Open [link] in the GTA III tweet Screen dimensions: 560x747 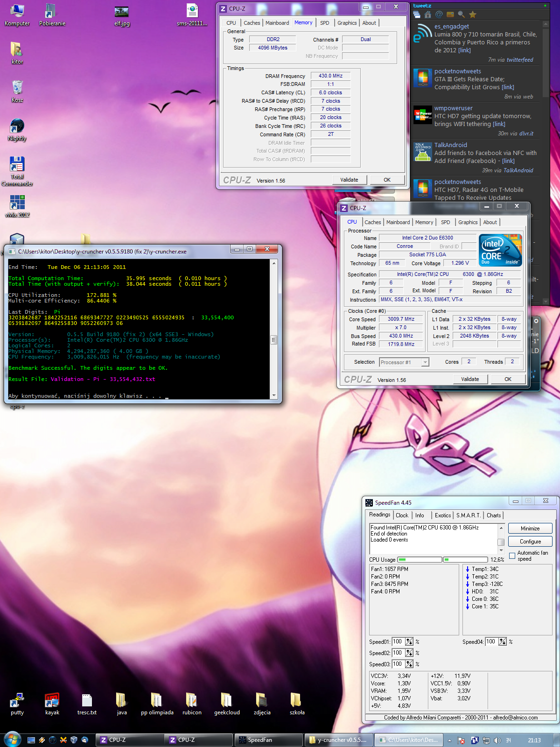point(508,87)
